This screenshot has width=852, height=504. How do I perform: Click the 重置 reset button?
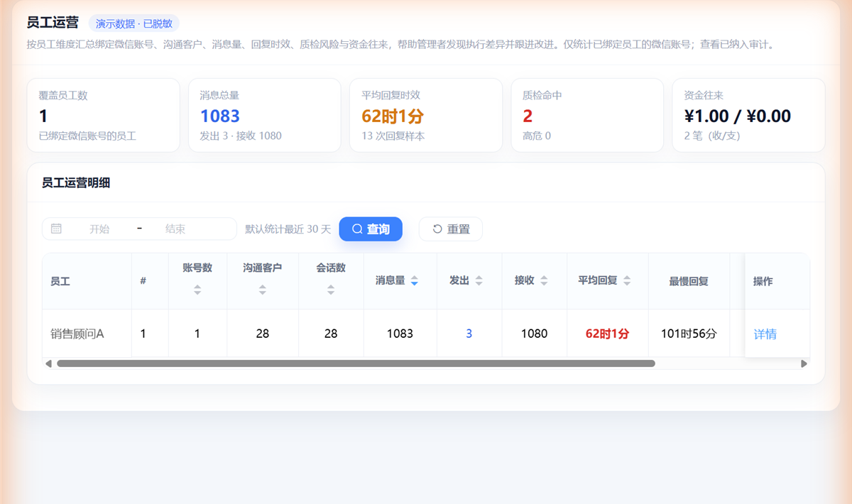coord(451,229)
